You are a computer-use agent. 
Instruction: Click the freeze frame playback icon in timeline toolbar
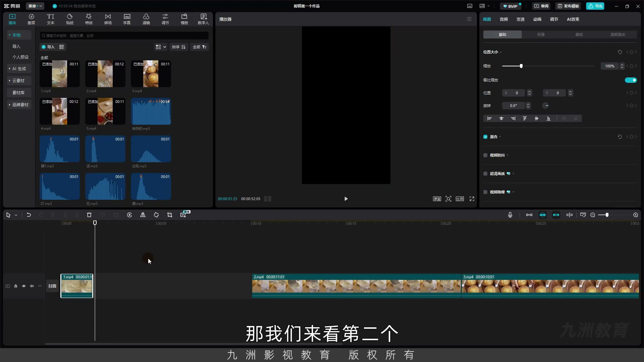pyautogui.click(x=129, y=215)
